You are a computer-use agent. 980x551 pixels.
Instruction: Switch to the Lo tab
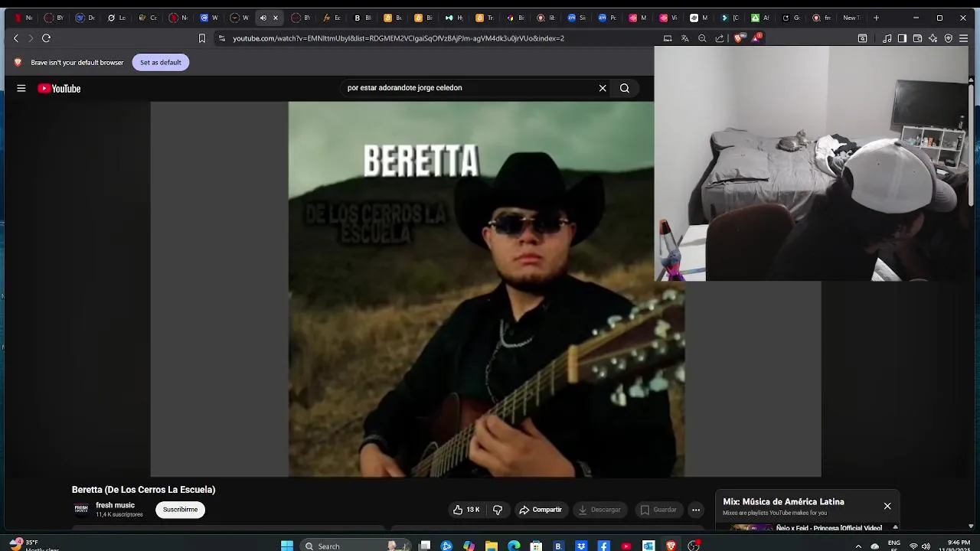pos(116,18)
